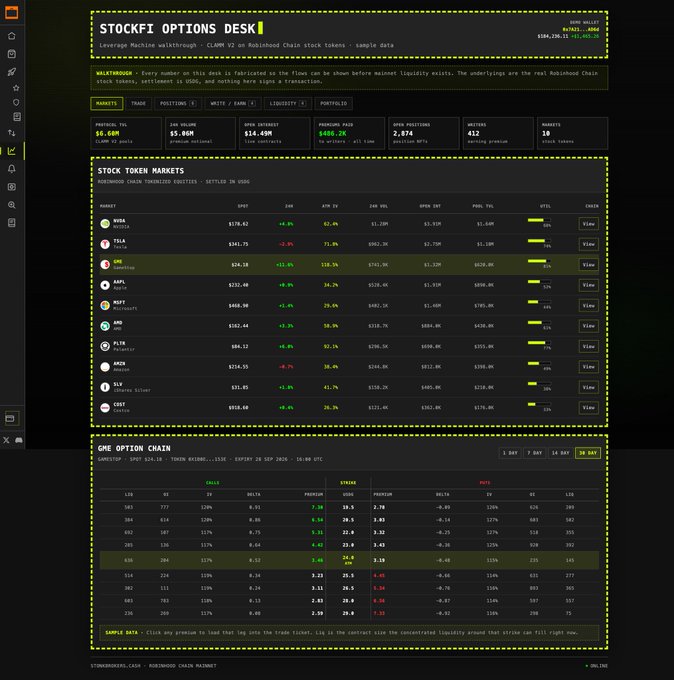This screenshot has height=680, width=674.
Task: Select put premium 3.19 at ATM strike
Action: (379, 560)
